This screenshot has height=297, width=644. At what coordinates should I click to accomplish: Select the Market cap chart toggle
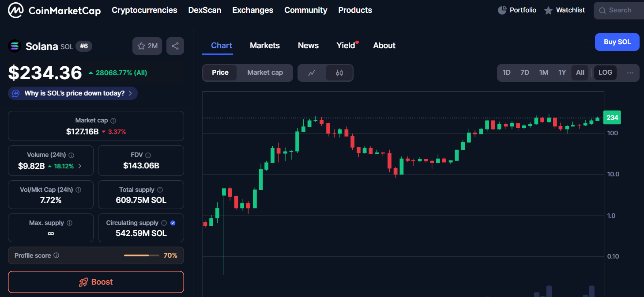pos(265,73)
